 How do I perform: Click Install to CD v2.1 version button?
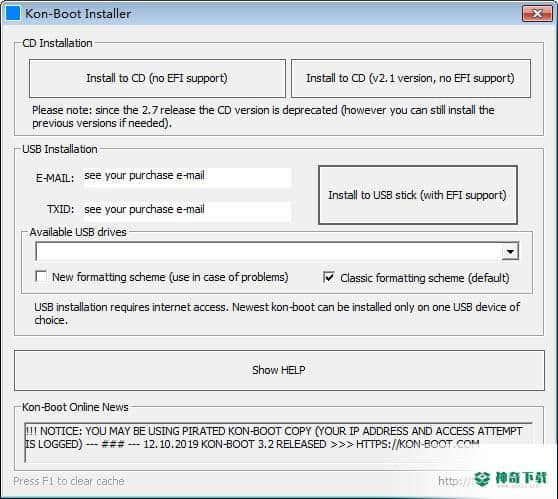pyautogui.click(x=411, y=78)
